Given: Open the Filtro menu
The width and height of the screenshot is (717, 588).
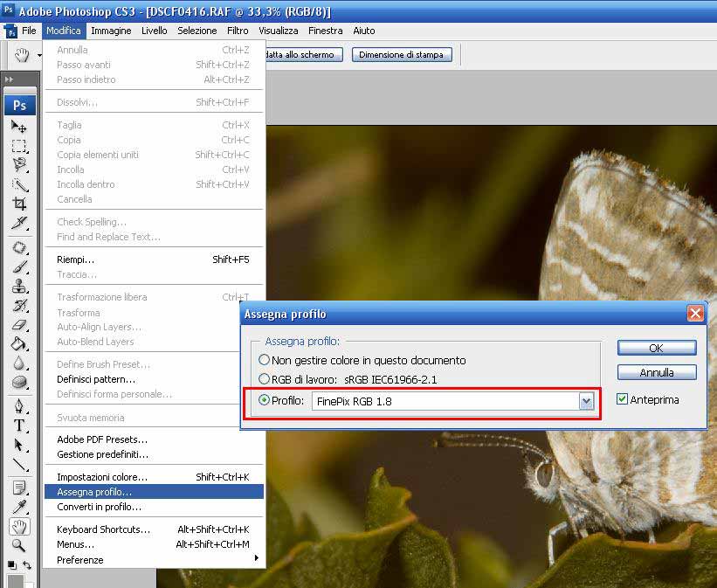Looking at the screenshot, I should [x=238, y=31].
